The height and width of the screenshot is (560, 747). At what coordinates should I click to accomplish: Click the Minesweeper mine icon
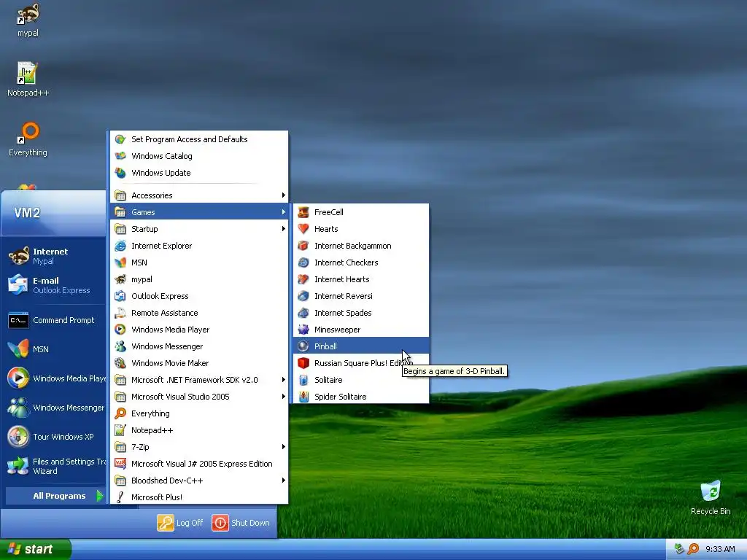(303, 330)
